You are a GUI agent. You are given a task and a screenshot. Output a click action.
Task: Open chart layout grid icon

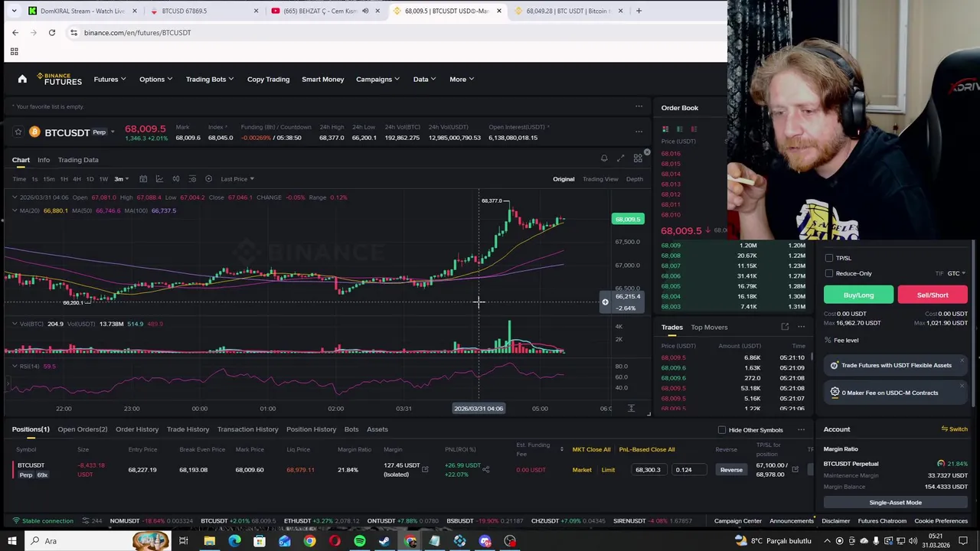(x=638, y=158)
